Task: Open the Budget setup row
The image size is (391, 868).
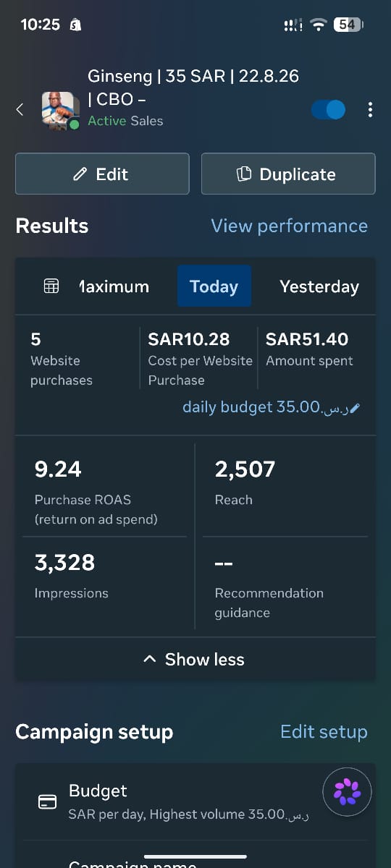Action: pos(195,801)
